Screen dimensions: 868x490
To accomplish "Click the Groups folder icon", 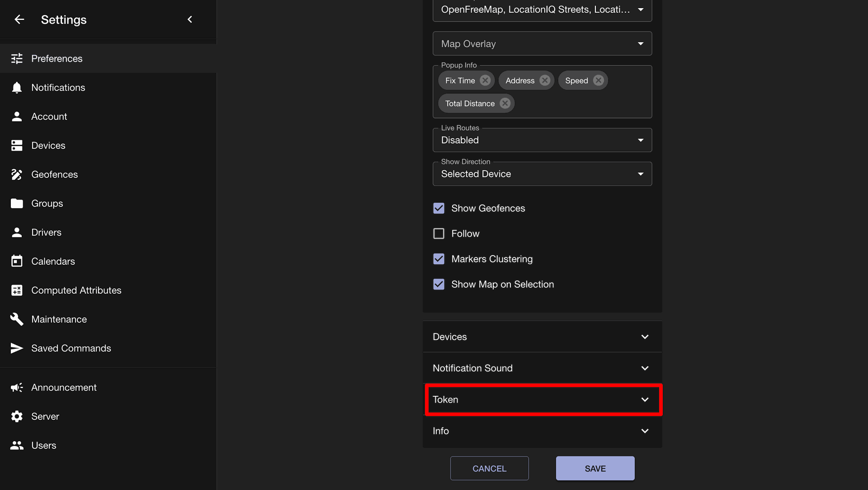I will click(17, 203).
